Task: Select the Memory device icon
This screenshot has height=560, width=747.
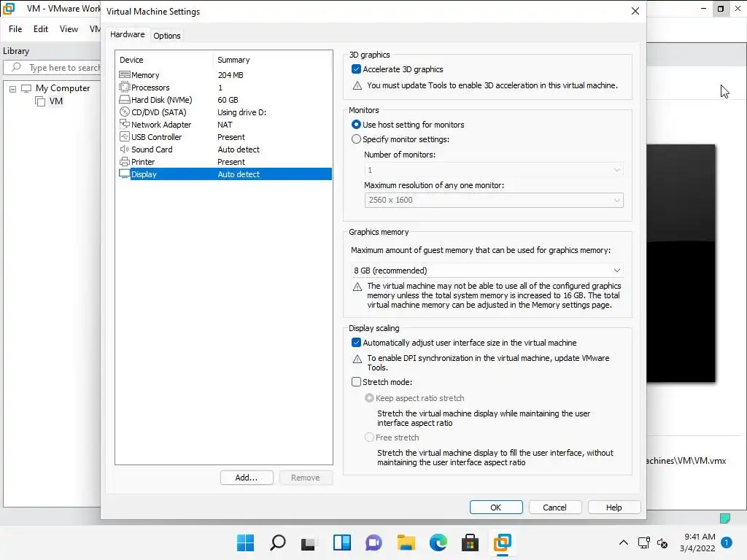Action: point(124,75)
